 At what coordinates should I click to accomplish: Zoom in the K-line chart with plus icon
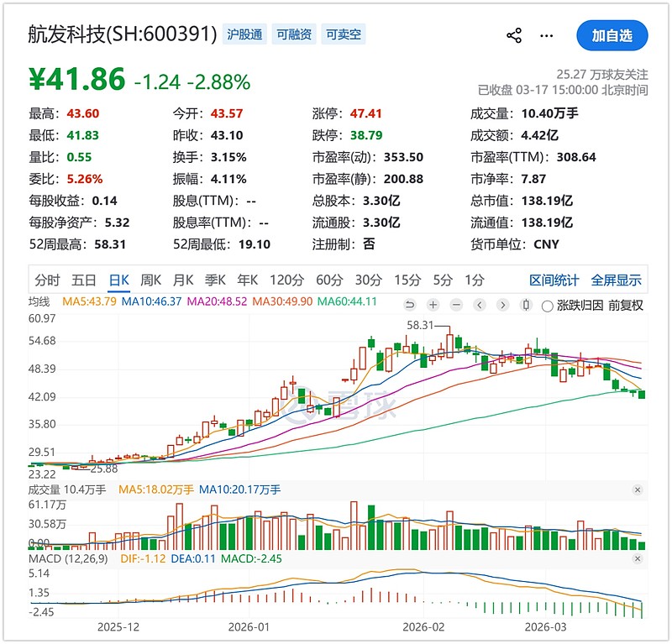click(433, 305)
